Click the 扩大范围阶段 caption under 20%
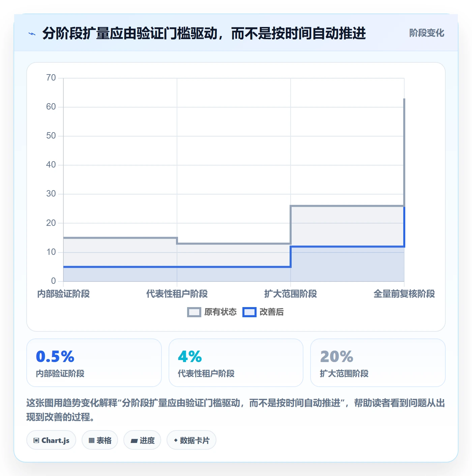Viewport: 472px width, 476px height. 344,374
